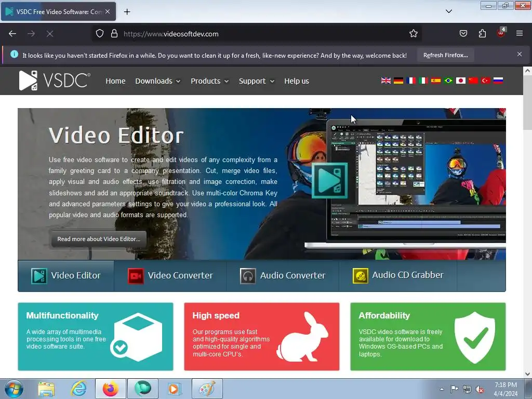Click the Affordability heading
Viewport: 532px width, 399px height.
click(x=384, y=315)
